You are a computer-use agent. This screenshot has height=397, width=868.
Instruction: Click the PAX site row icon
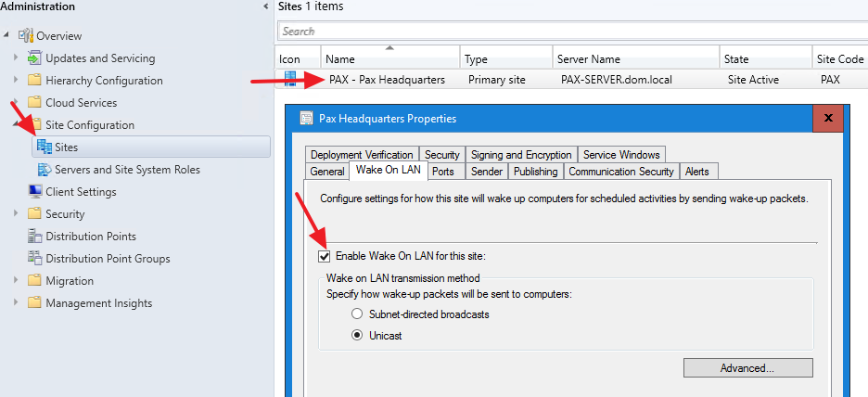(x=290, y=79)
